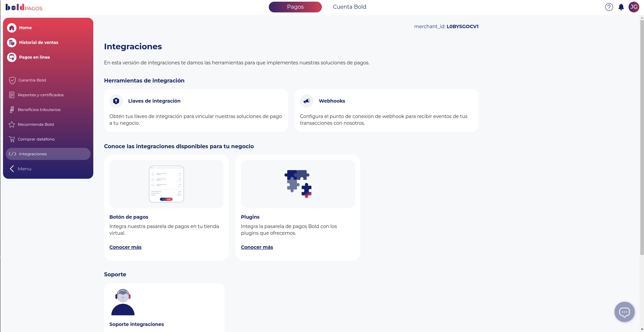Viewport: 644px width, 332px height.
Task: Open the Webhooks card
Action: point(387,110)
